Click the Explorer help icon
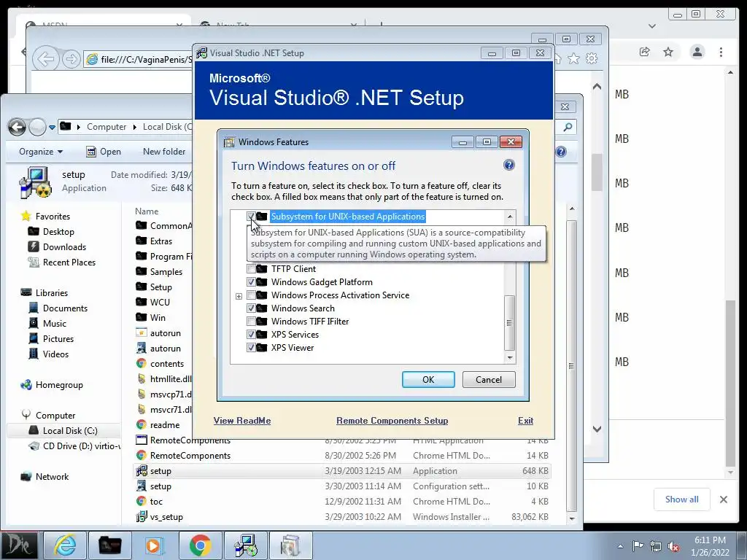747x560 pixels. pos(561,152)
